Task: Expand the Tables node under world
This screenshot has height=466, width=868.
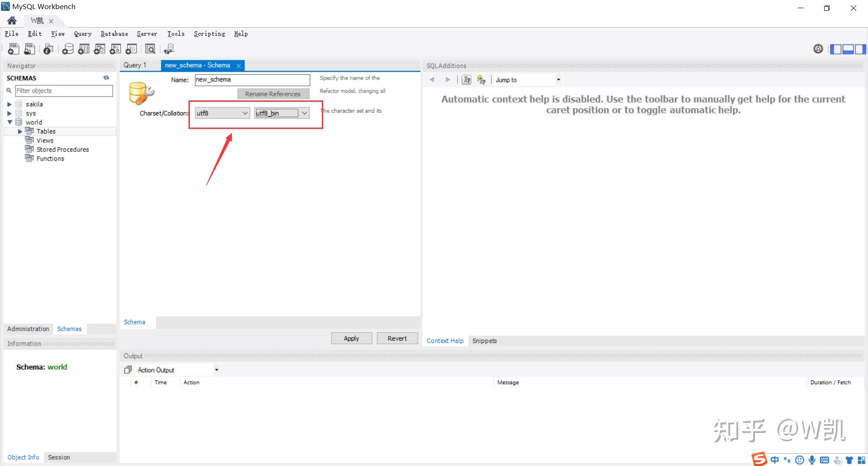Action: [20, 131]
